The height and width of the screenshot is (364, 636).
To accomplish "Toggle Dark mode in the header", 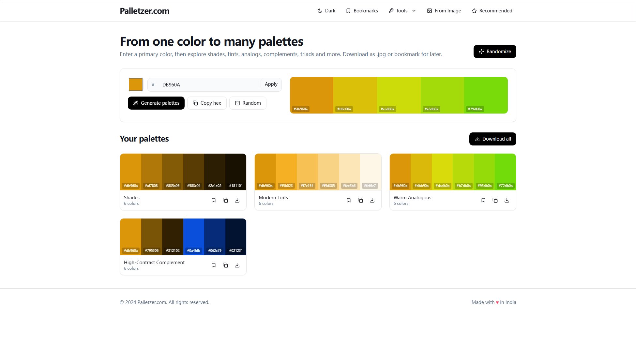I will click(x=326, y=11).
